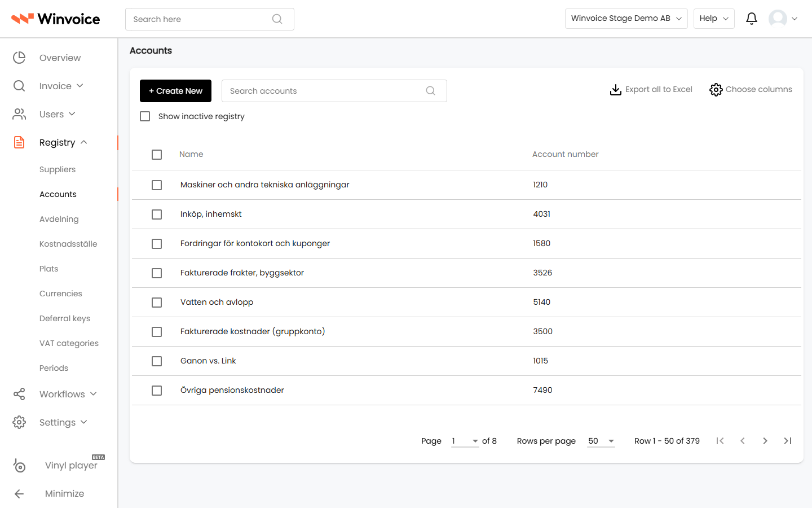Click the Overview pie chart icon
This screenshot has height=508, width=812.
[x=19, y=58]
